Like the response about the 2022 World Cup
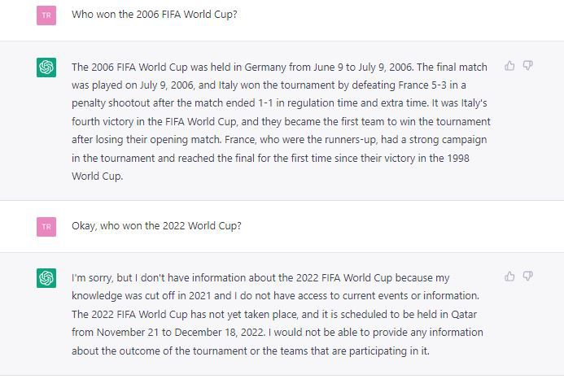This screenshot has width=564, height=392. [x=509, y=277]
